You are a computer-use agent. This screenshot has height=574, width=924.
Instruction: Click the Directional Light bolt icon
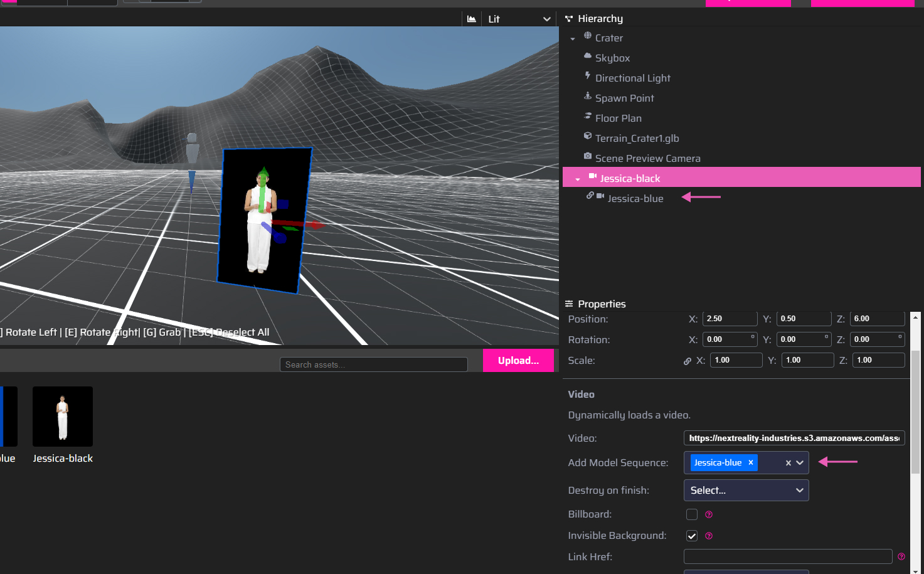pos(588,76)
